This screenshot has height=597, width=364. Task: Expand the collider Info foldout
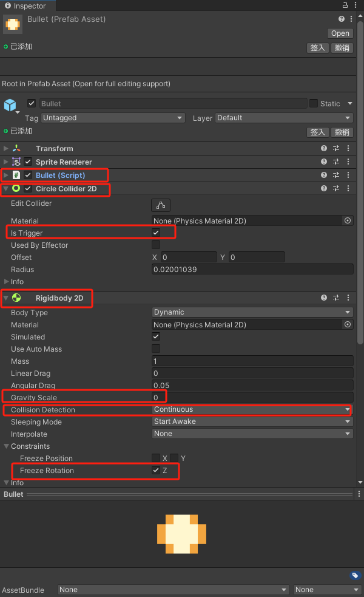point(7,282)
